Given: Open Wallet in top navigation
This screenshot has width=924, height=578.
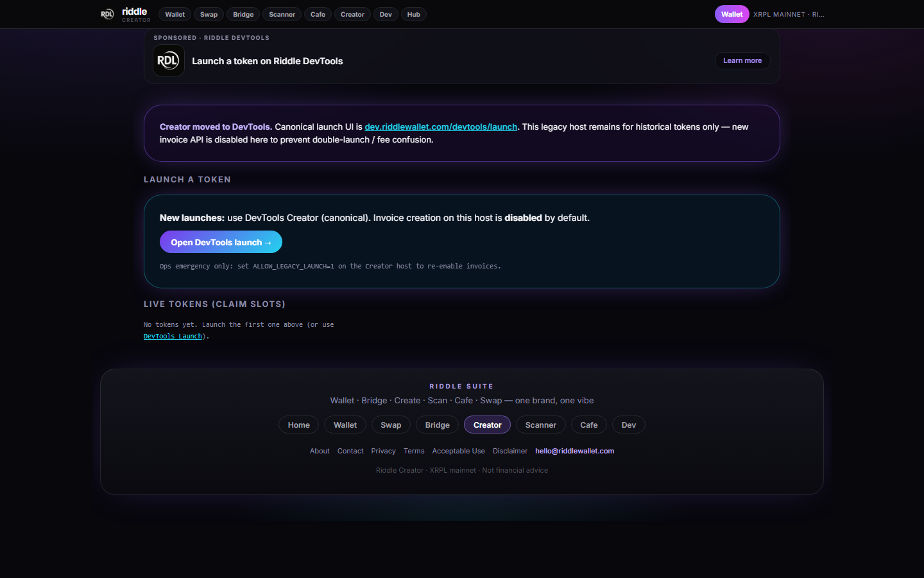Looking at the screenshot, I should pyautogui.click(x=175, y=14).
